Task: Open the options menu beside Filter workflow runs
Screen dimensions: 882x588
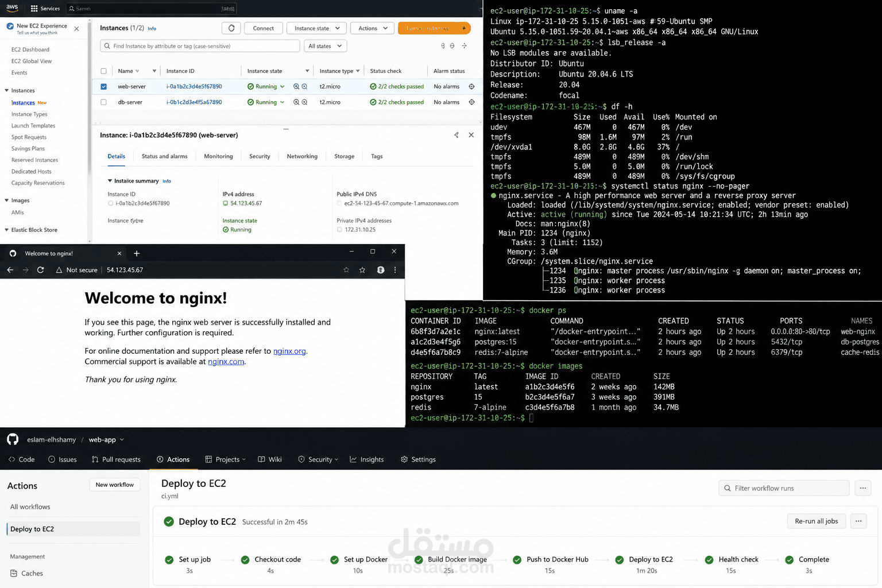Action: (863, 488)
